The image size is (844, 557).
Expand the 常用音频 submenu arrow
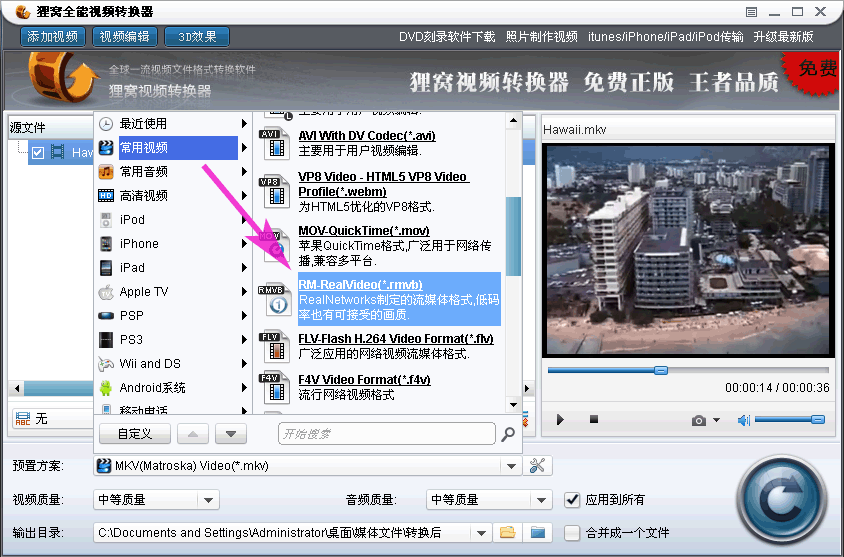[244, 172]
